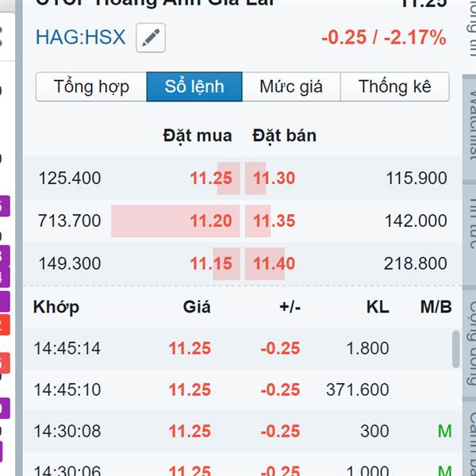Viewport: 476px width, 476px height.
Task: Click the KL column header
Action: coord(378,307)
